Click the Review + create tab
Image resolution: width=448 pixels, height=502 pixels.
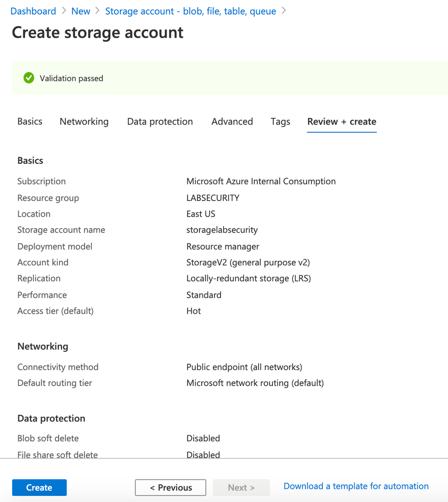(x=342, y=122)
